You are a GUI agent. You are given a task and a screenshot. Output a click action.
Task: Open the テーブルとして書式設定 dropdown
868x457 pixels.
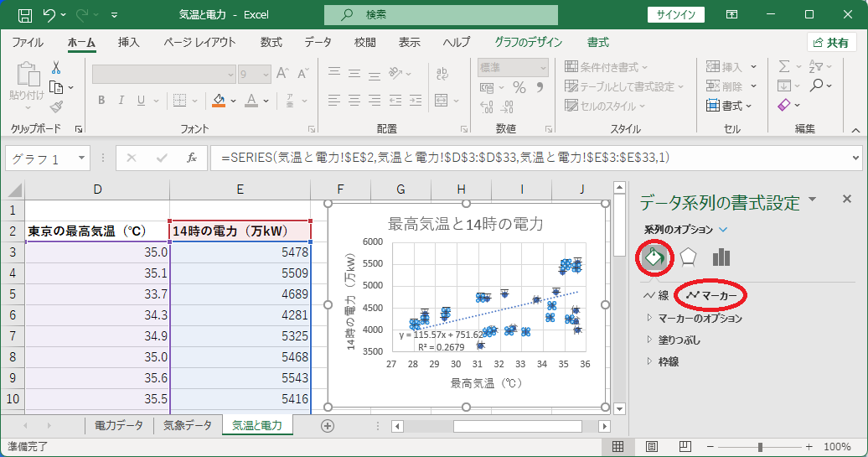pos(624,86)
